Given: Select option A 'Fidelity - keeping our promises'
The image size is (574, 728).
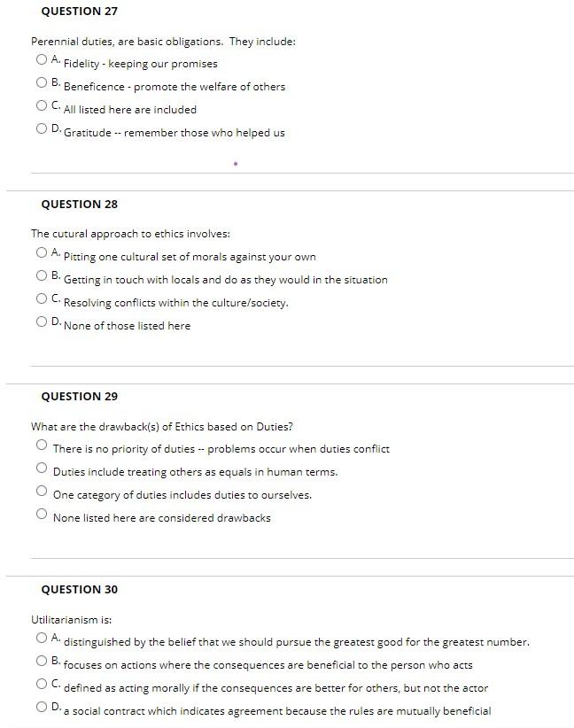Looking at the screenshot, I should 41,58.
